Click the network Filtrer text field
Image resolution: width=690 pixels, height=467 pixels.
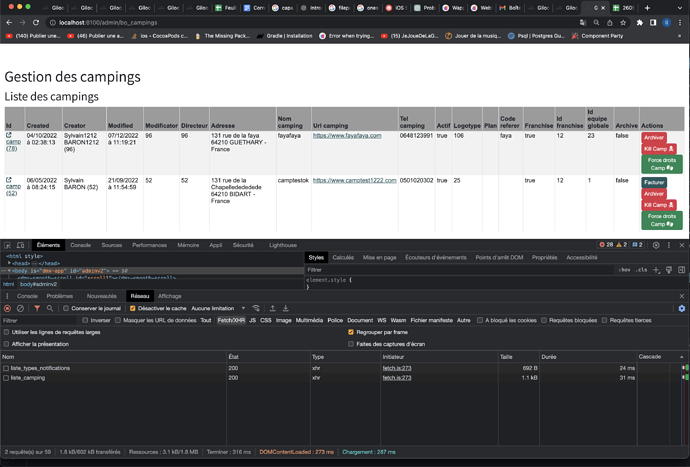39,320
